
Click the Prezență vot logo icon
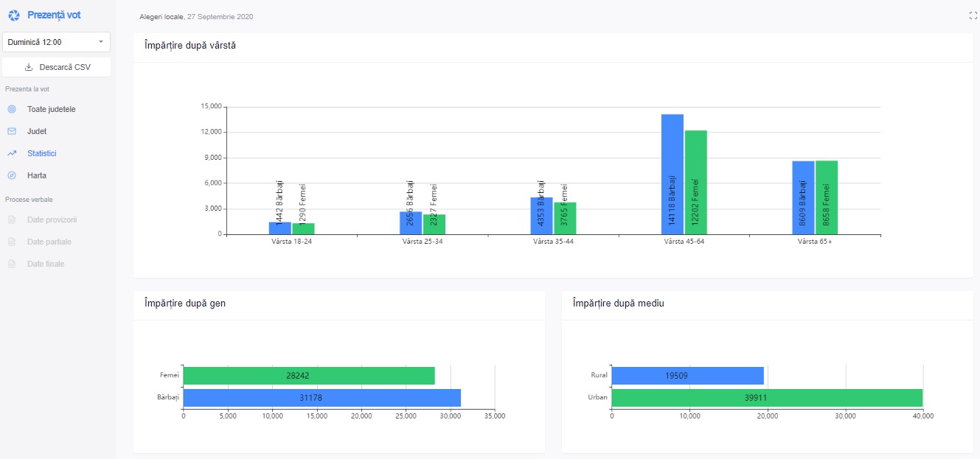(x=13, y=15)
